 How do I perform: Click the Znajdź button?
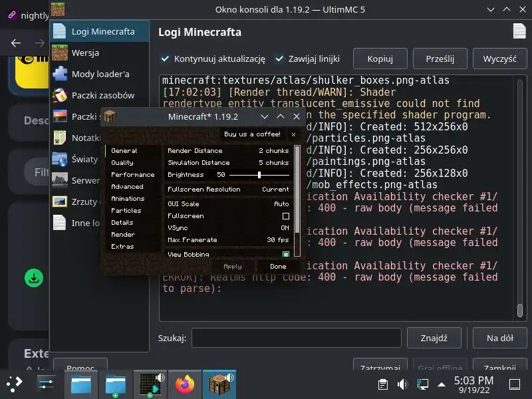434,338
